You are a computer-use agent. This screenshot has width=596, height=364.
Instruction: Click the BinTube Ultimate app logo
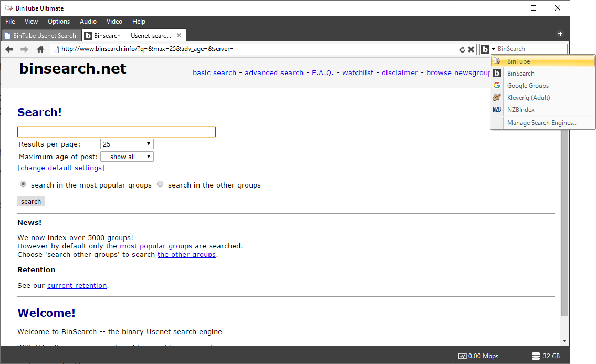click(x=8, y=8)
